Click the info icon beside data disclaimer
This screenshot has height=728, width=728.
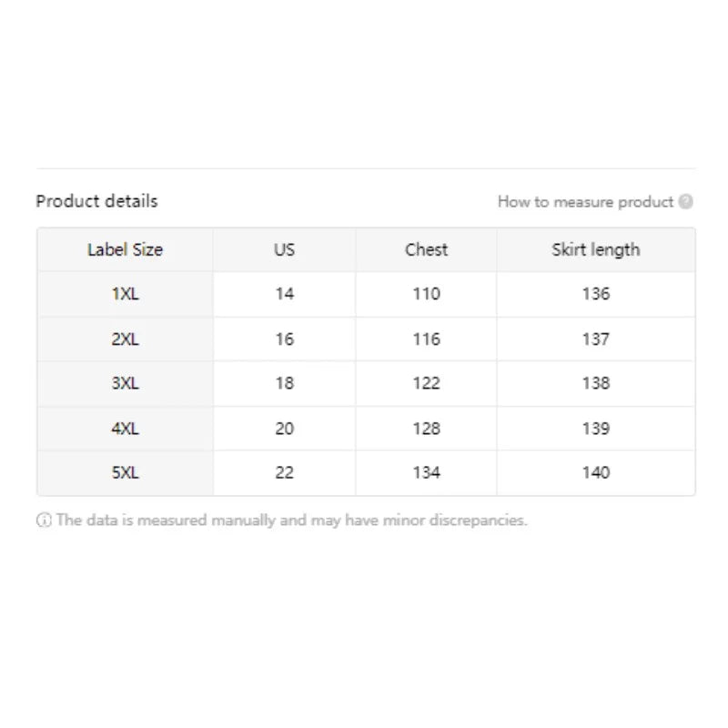44,521
